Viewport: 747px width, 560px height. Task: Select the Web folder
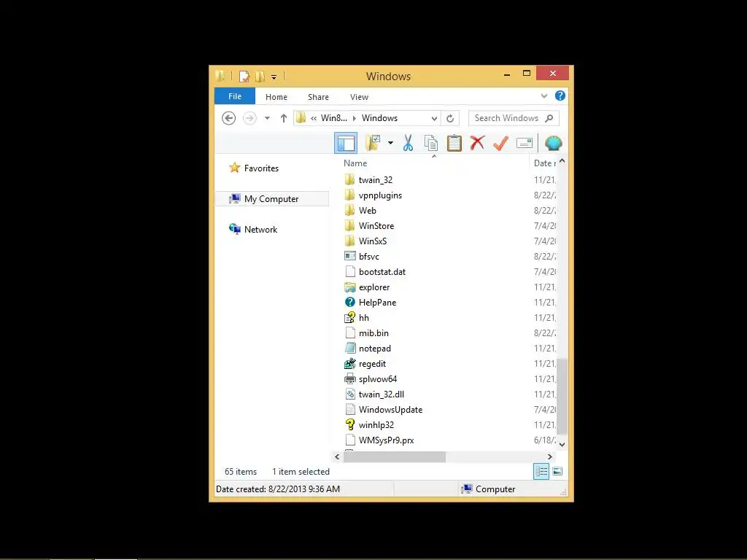pyautogui.click(x=368, y=211)
